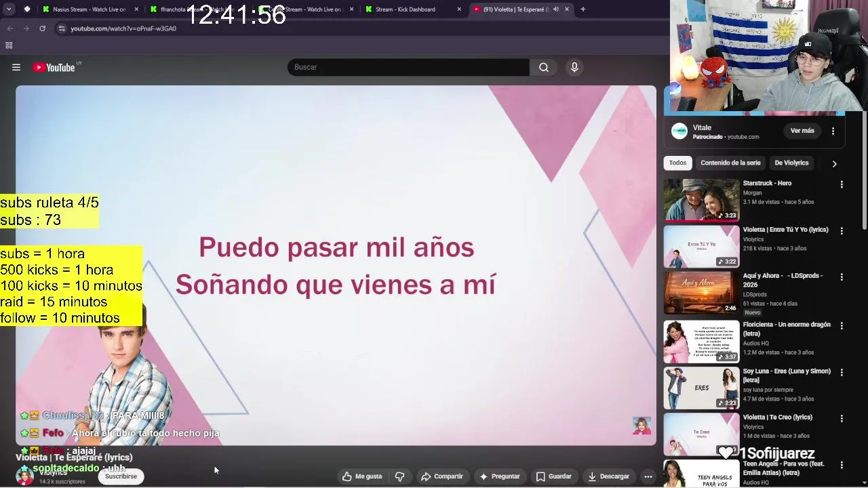
Task: Click the browser back arrow
Action: point(9,28)
